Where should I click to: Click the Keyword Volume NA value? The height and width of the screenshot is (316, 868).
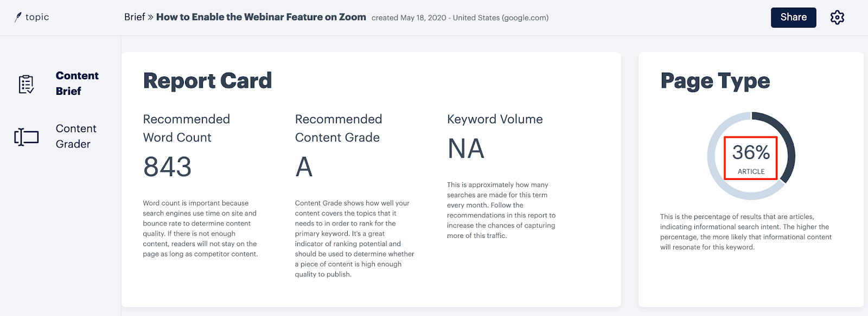pos(465,149)
